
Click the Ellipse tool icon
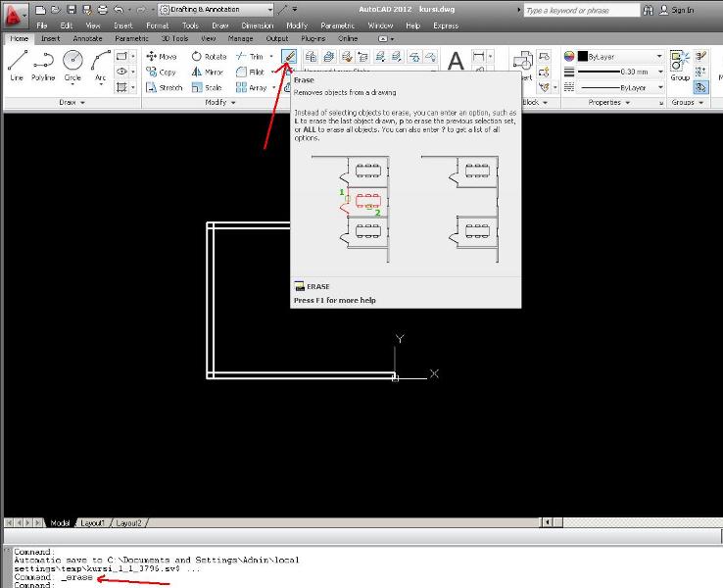121,72
